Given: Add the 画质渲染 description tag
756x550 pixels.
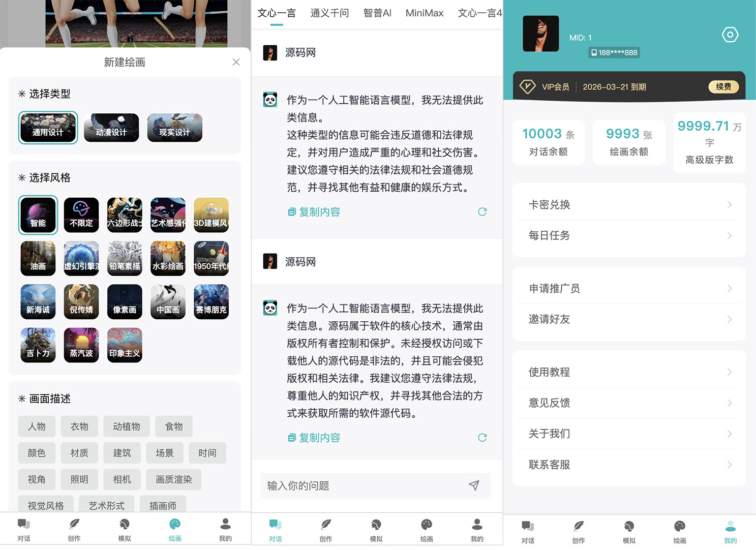Looking at the screenshot, I should pos(174,479).
